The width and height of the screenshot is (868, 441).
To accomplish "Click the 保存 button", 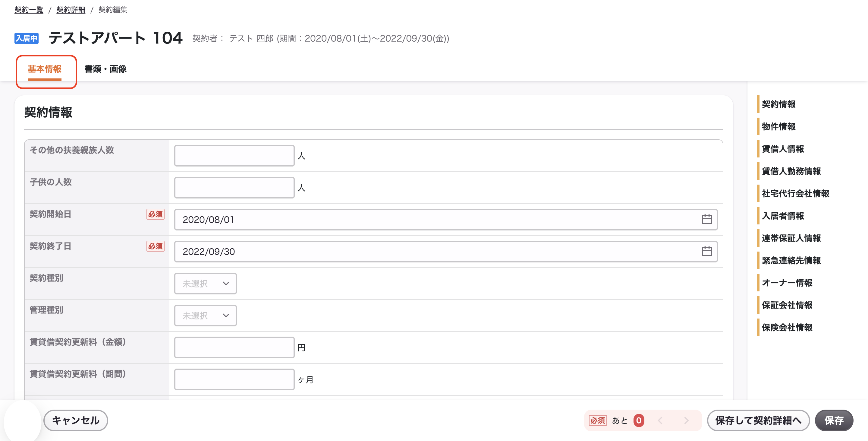I will [x=834, y=420].
